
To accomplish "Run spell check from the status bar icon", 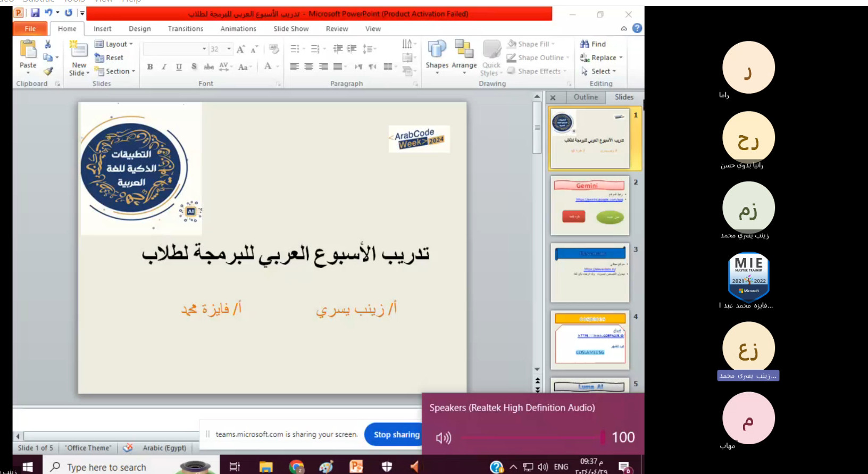I will (128, 448).
